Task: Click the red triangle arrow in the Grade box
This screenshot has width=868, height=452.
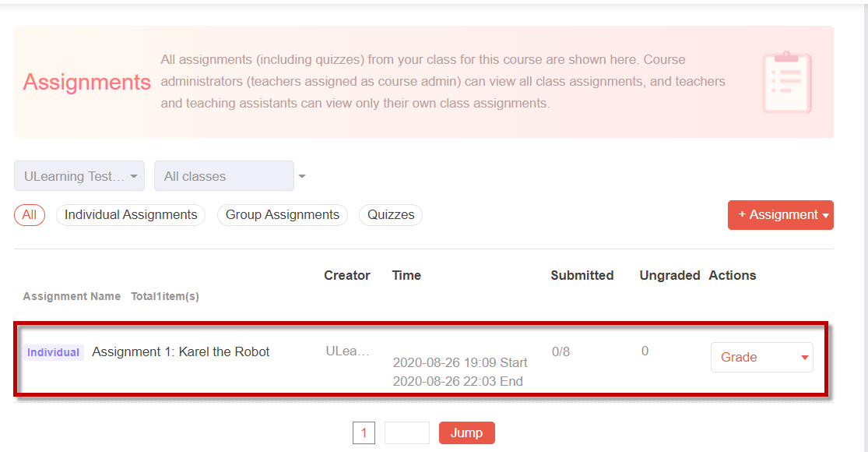Action: (804, 358)
